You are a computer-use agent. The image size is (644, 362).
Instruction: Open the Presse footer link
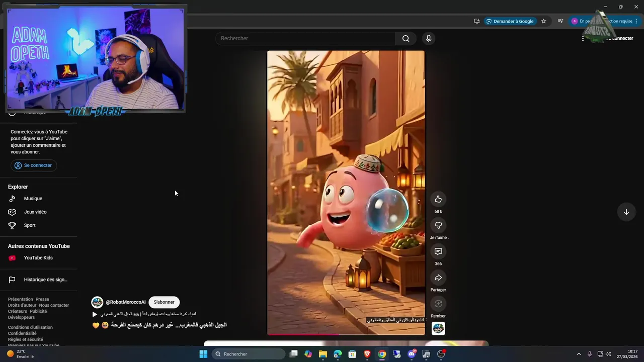pos(42,299)
